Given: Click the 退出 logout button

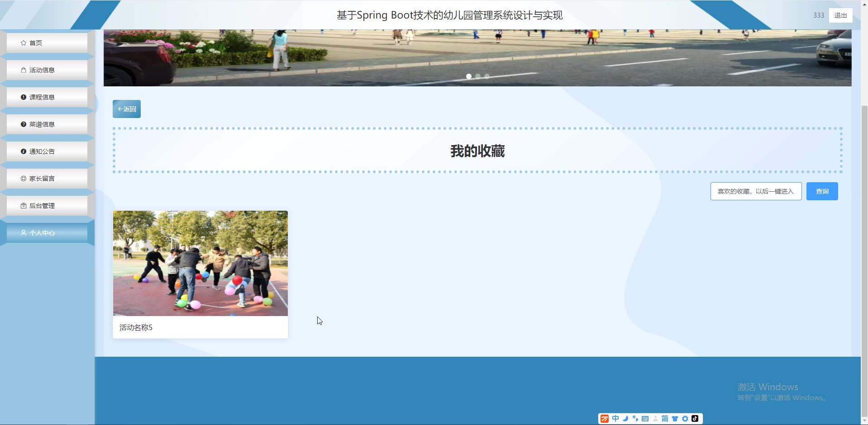Looking at the screenshot, I should click(841, 15).
